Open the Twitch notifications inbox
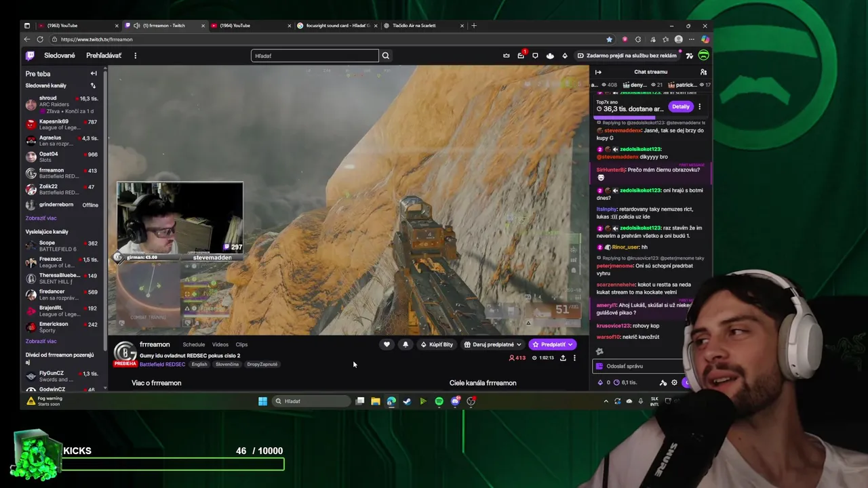The height and width of the screenshot is (488, 868). (x=521, y=56)
